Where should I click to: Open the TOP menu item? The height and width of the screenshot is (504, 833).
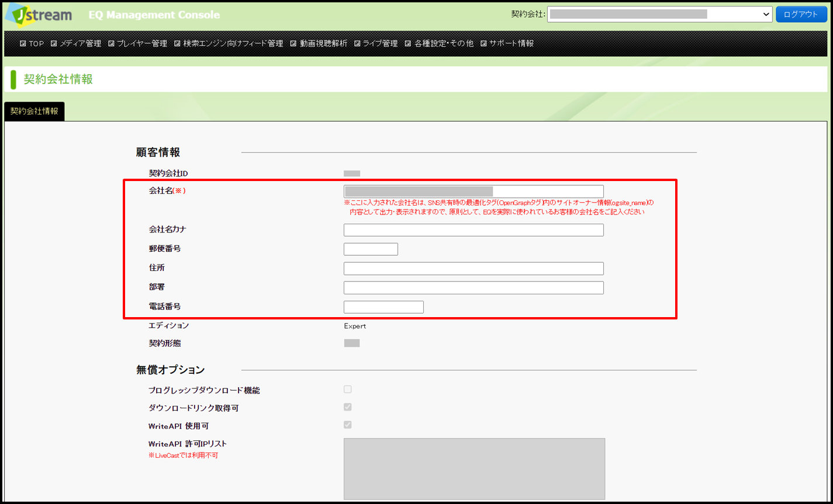click(32, 44)
